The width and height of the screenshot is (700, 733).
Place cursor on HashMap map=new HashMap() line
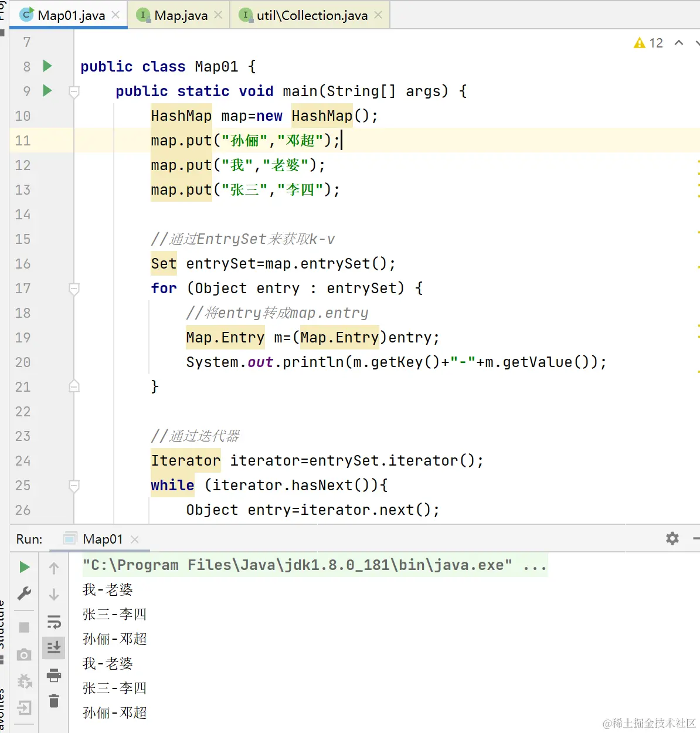[x=264, y=116]
